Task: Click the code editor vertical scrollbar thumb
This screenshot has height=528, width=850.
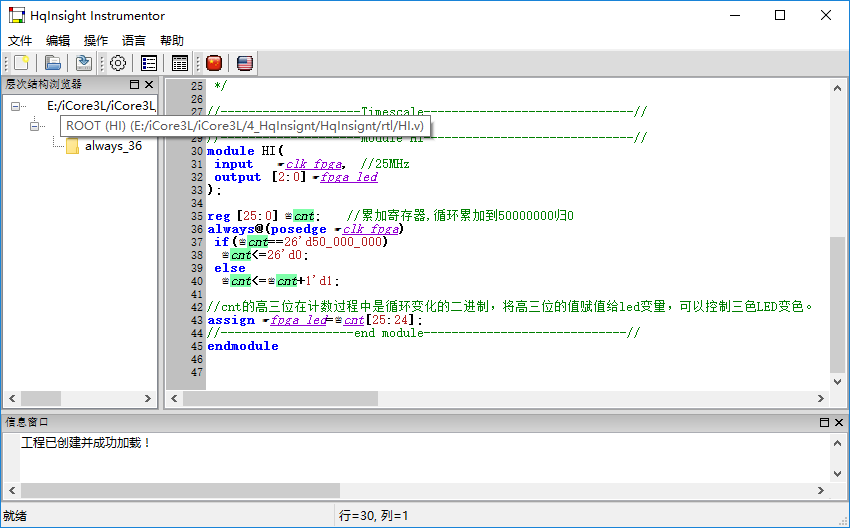Action: click(837, 300)
